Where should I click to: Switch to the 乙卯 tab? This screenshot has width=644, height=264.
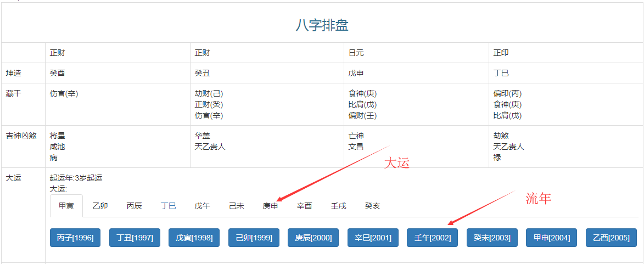[100, 206]
